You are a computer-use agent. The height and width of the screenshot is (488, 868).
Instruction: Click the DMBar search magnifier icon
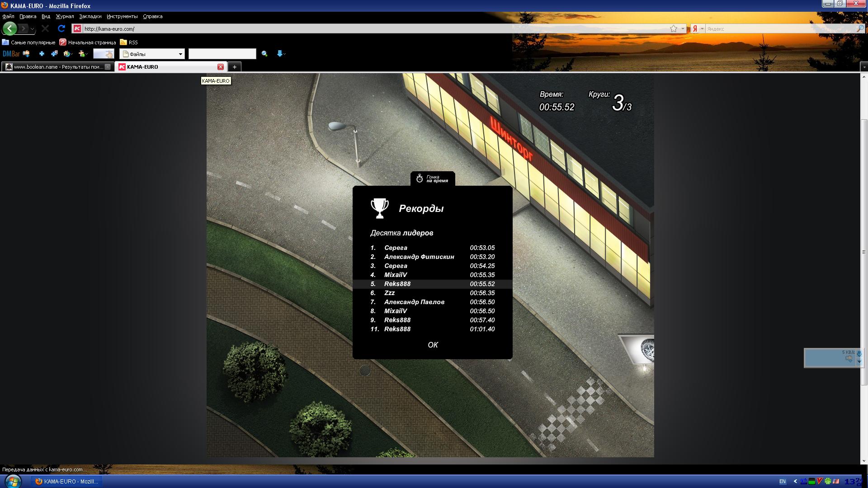(264, 54)
